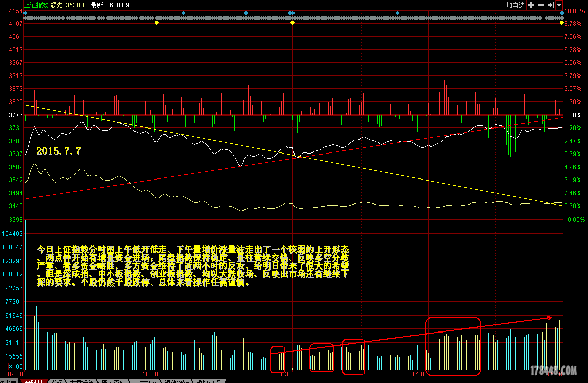Click the blue diamond marker beside 10.00%
The height and width of the screenshot is (383, 588).
[x=562, y=13]
